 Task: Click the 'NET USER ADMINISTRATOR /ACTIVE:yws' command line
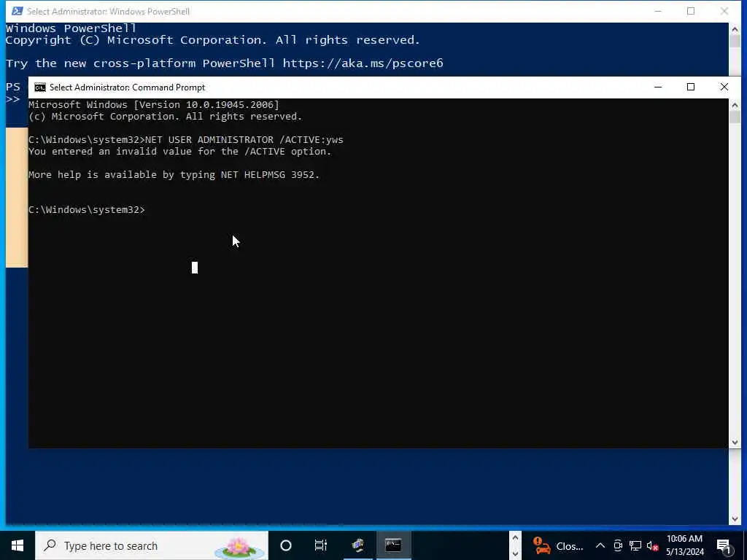[x=186, y=139]
